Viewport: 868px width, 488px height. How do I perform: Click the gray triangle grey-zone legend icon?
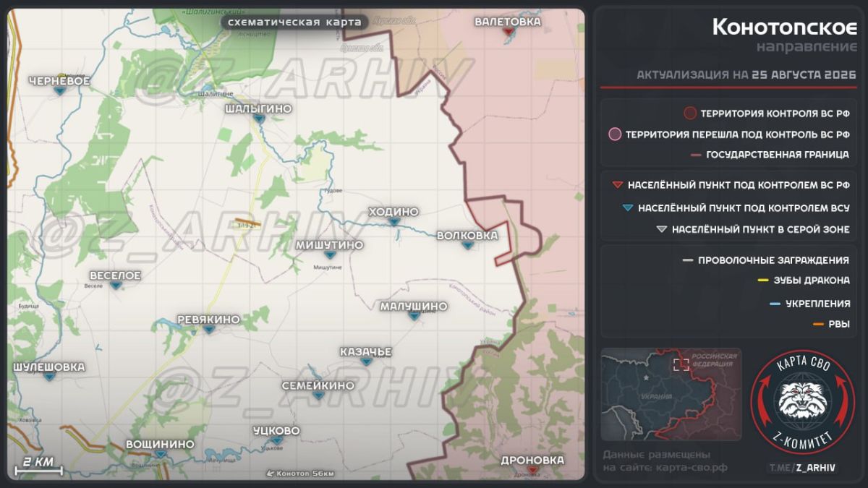pos(661,230)
